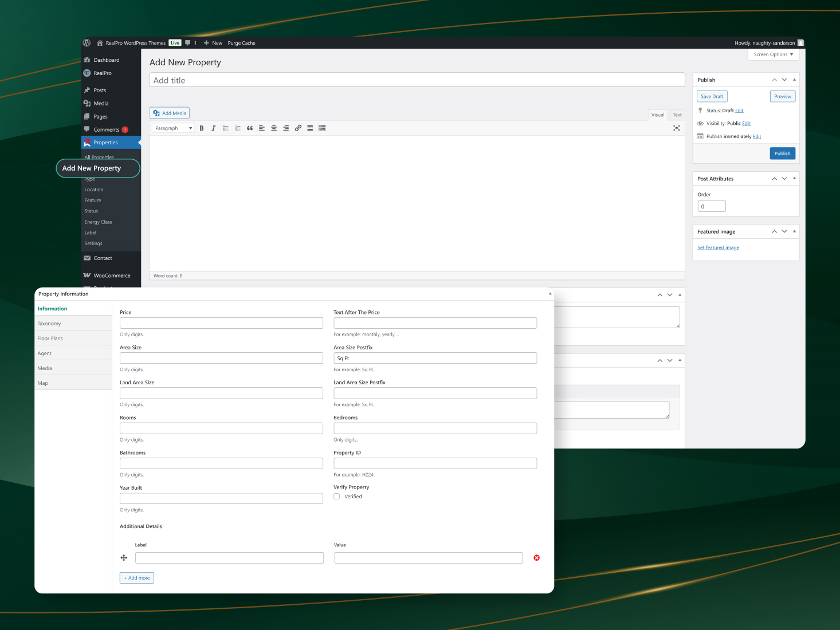Open Posts in the sidebar
The width and height of the screenshot is (840, 630).
[x=100, y=90]
